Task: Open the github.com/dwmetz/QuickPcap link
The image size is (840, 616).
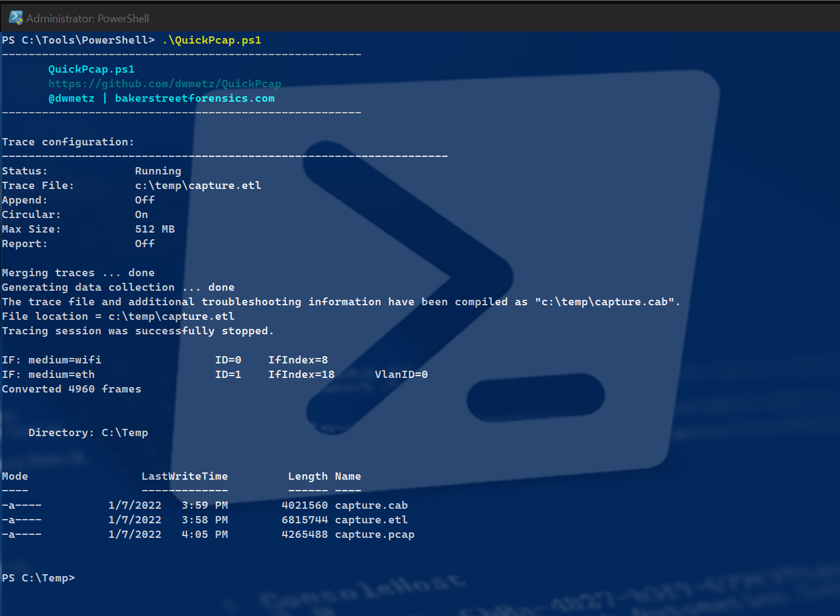Action: click(x=165, y=84)
